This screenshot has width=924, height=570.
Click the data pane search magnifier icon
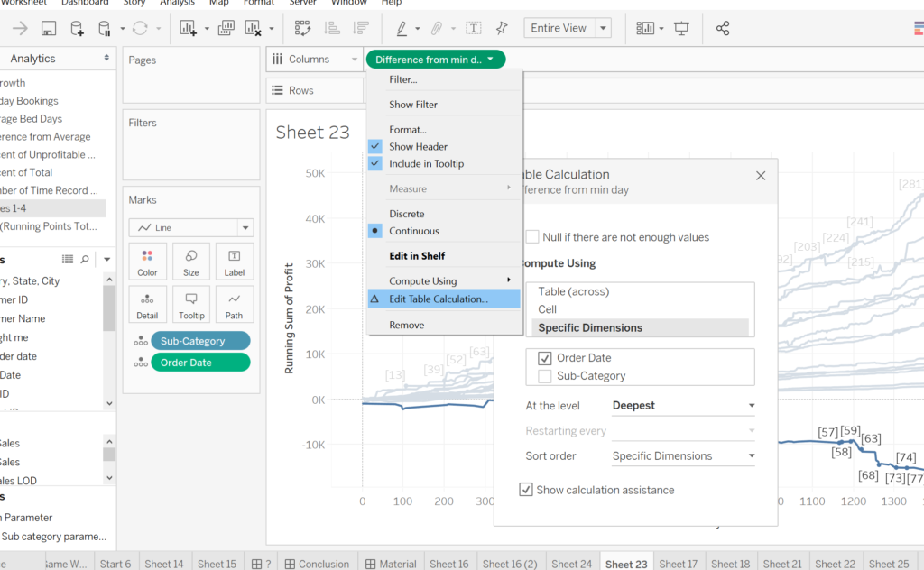click(x=85, y=259)
